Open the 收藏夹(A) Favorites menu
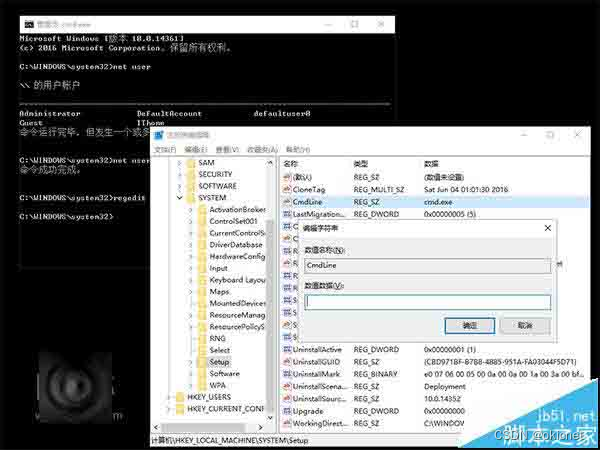This screenshot has height=450, width=600. tap(262, 149)
